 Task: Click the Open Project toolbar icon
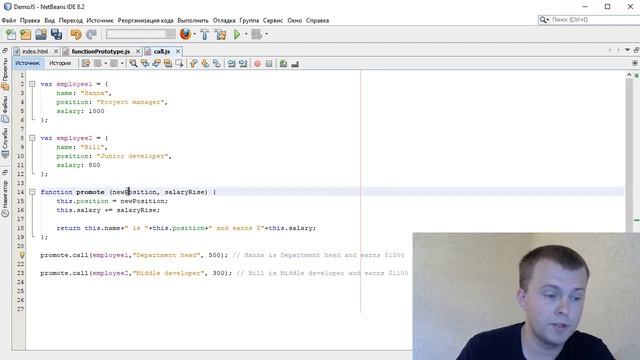[41, 34]
